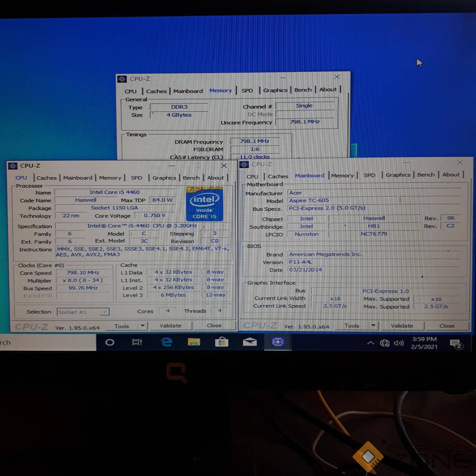Switch to the Mainboard tab in the CPU window
The height and width of the screenshot is (476, 476).
pos(78,178)
